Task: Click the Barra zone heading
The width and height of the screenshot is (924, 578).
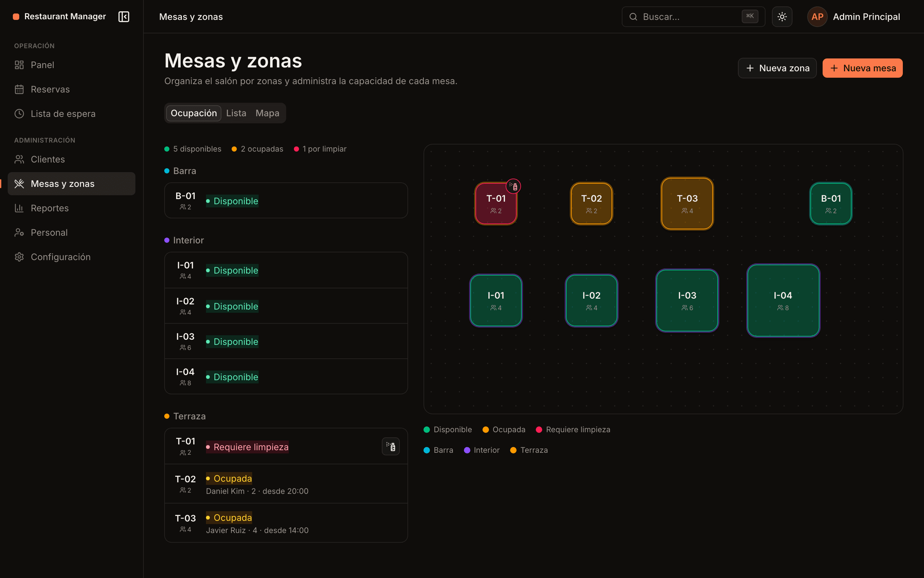Action: (x=180, y=171)
